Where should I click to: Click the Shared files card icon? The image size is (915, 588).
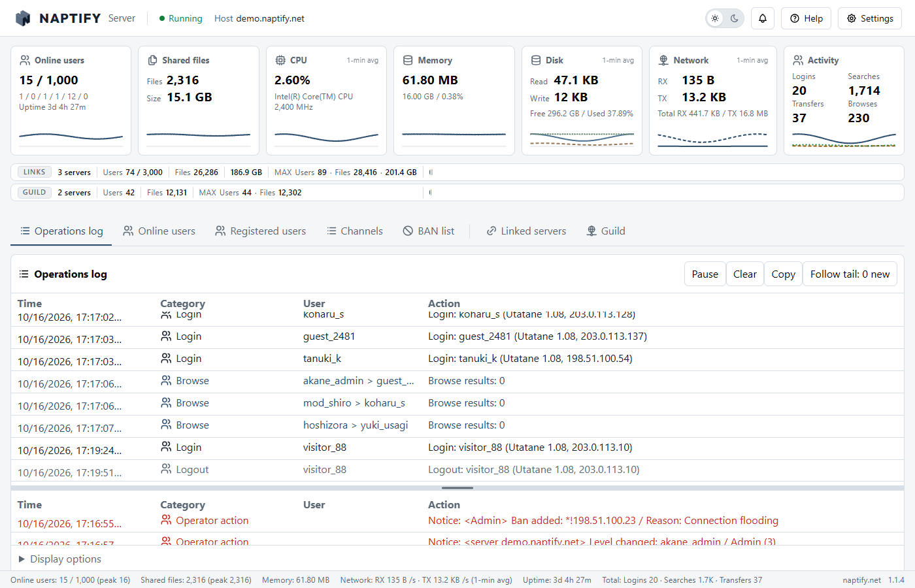(152, 60)
